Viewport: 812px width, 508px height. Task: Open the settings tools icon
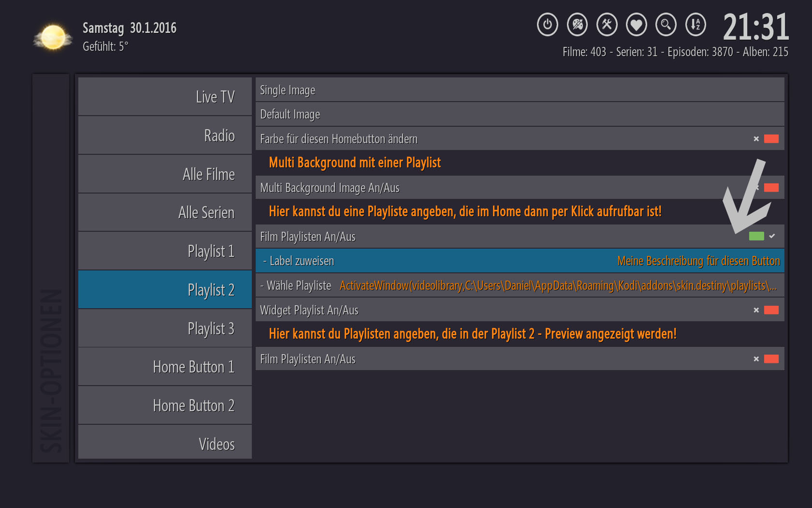pyautogui.click(x=607, y=24)
